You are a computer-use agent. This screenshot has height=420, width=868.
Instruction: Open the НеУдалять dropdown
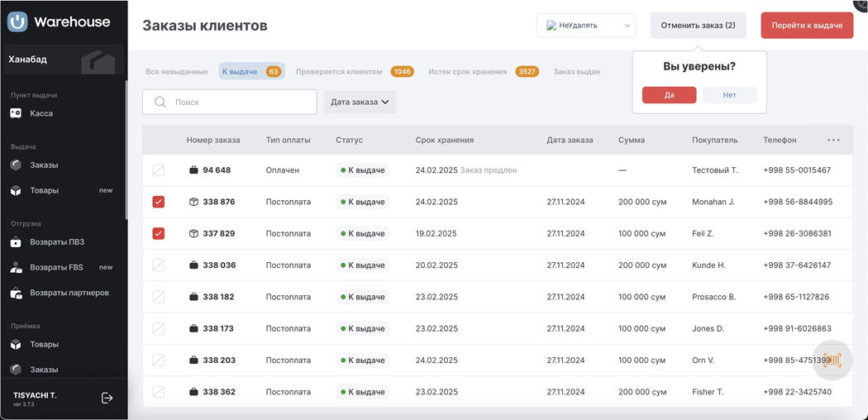coord(585,26)
